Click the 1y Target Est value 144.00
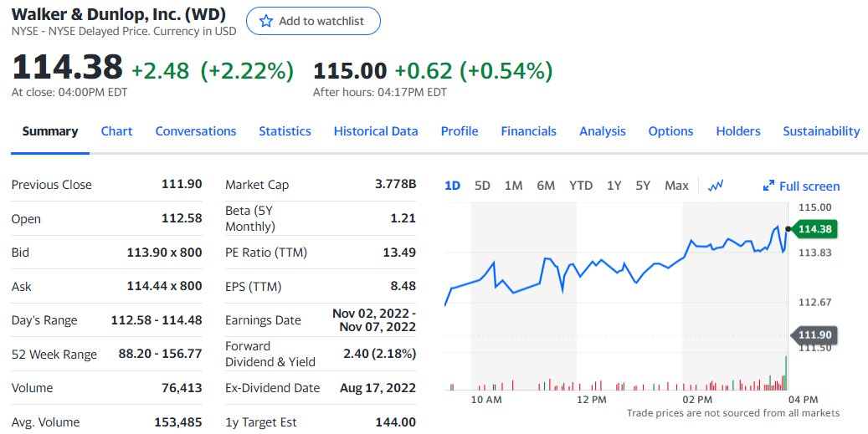 pos(395,421)
